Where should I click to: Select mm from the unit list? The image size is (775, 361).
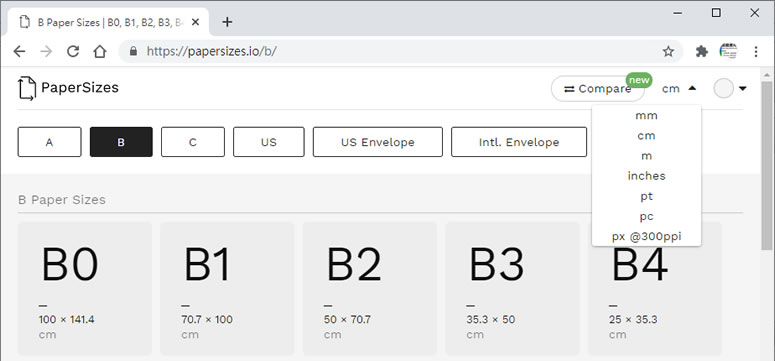(x=646, y=116)
